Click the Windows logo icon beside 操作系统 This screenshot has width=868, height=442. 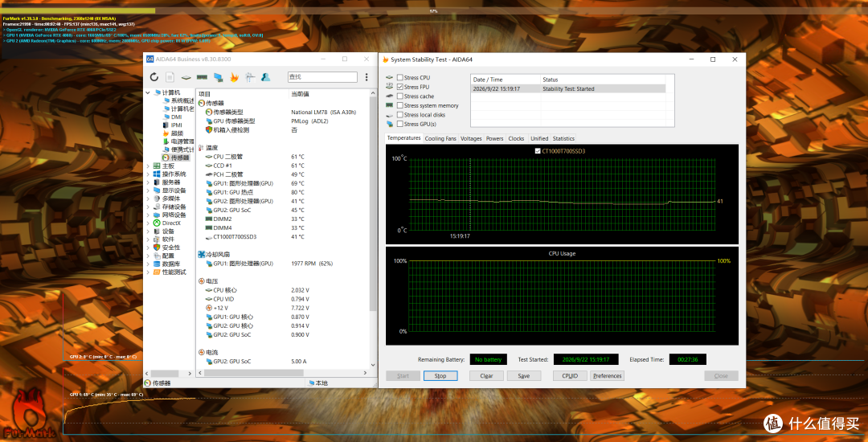click(x=158, y=174)
